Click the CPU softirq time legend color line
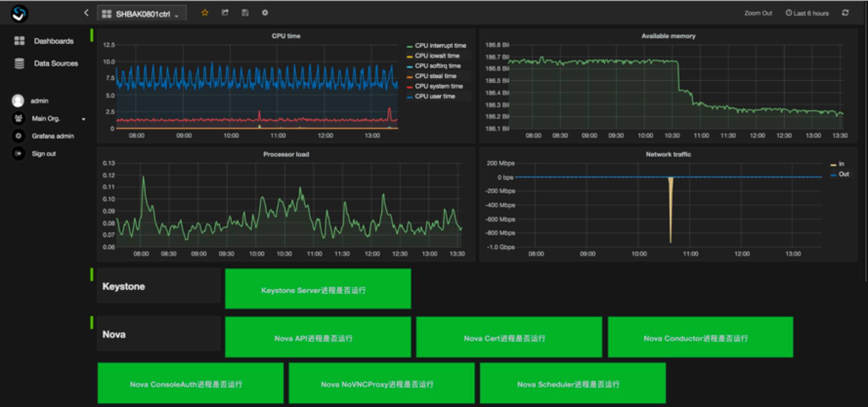This screenshot has width=868, height=407. pos(409,66)
